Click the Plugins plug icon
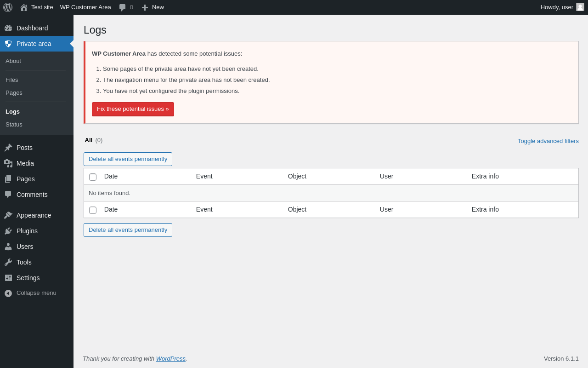Screen dimensions: 588x368 tap(8, 231)
